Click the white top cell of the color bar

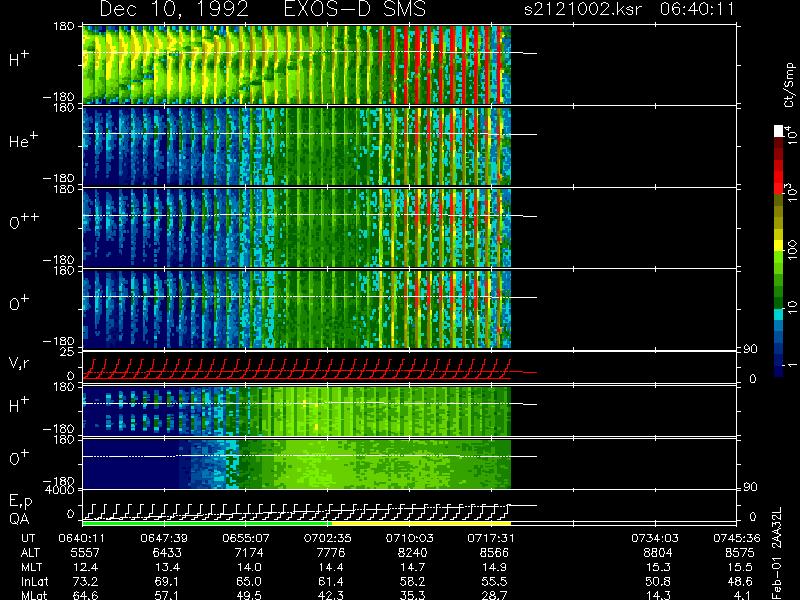(779, 131)
